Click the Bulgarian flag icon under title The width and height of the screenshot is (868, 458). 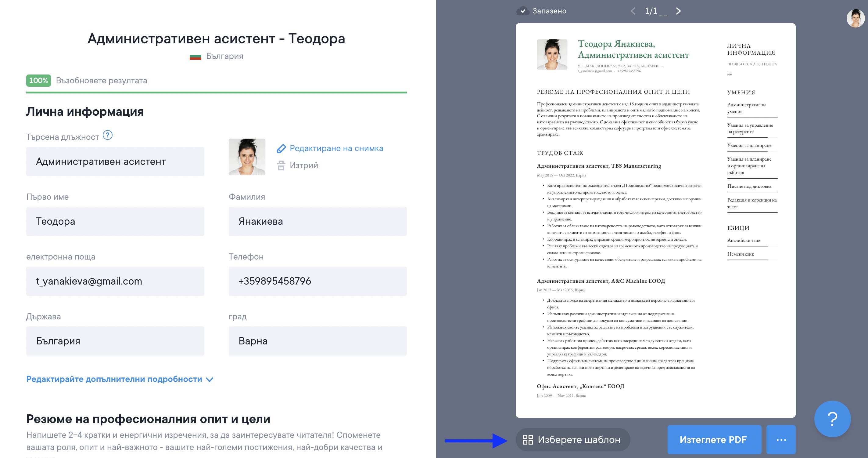tap(195, 57)
